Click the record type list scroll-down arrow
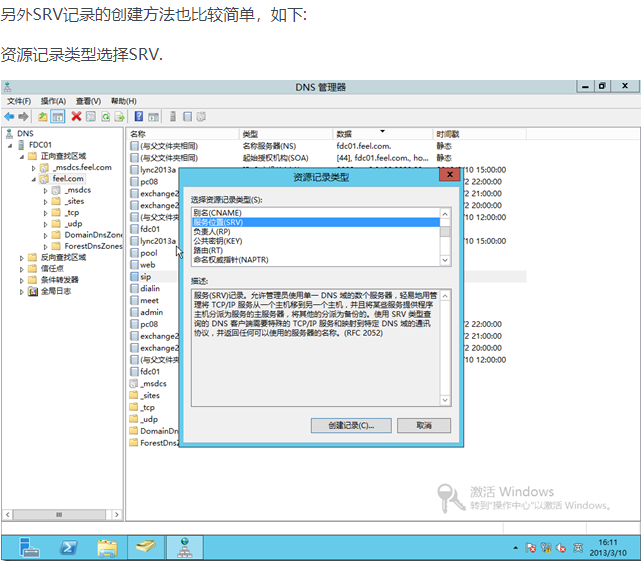 tap(445, 260)
